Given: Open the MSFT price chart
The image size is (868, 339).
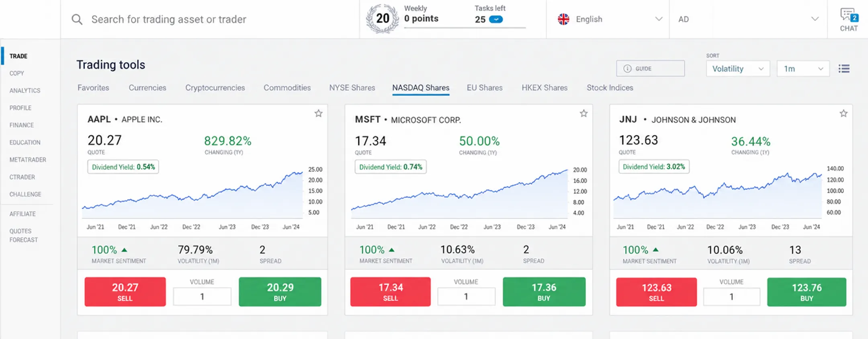Looking at the screenshot, I should pos(459,194).
